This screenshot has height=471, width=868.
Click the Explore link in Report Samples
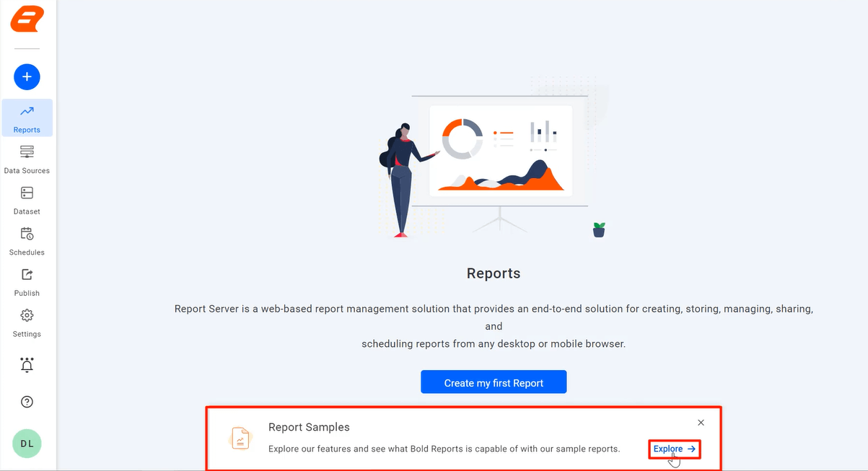point(675,449)
